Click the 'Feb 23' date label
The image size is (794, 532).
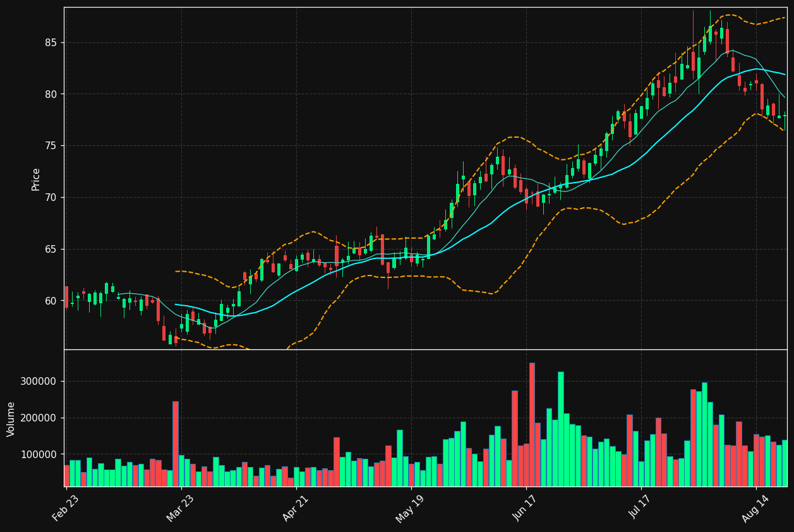(x=66, y=508)
